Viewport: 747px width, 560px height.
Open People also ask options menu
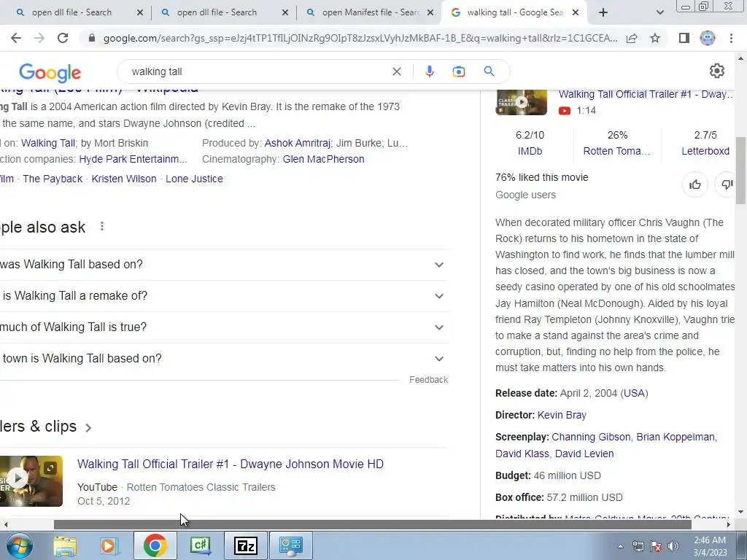(102, 227)
